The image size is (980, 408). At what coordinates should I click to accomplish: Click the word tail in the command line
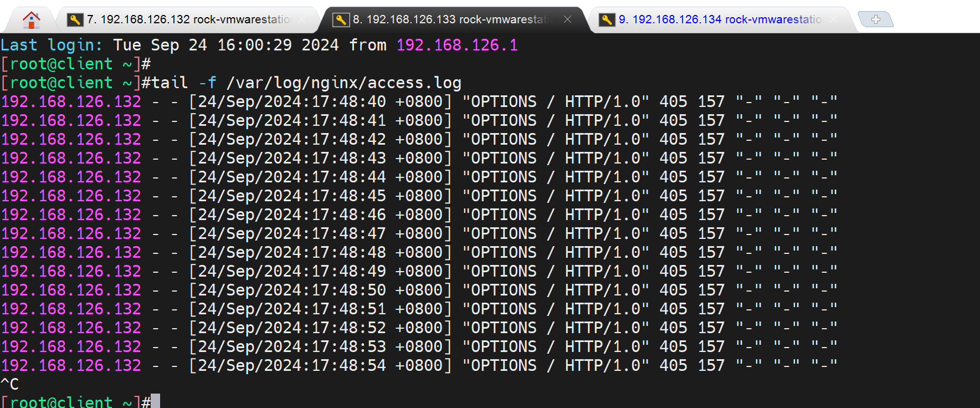(x=170, y=83)
